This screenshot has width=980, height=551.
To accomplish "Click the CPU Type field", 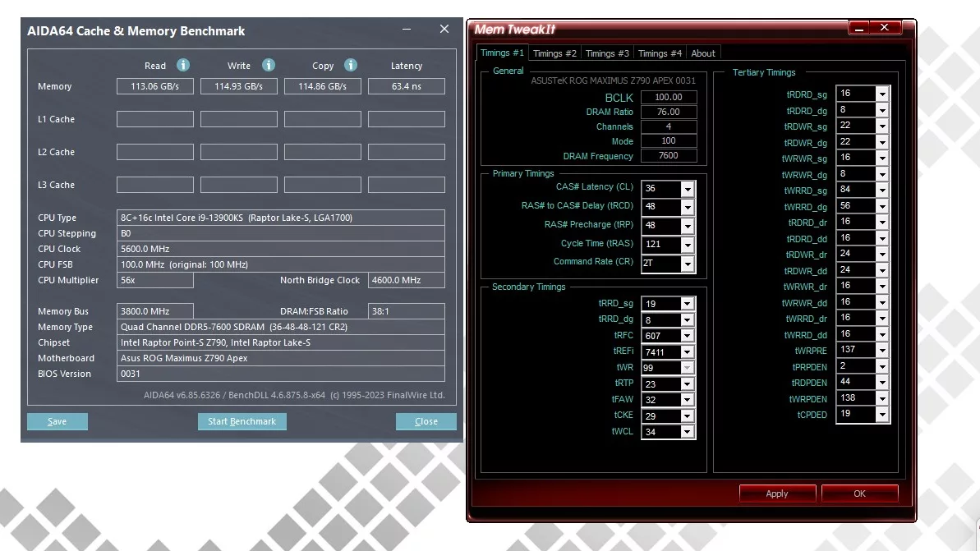I will click(281, 218).
